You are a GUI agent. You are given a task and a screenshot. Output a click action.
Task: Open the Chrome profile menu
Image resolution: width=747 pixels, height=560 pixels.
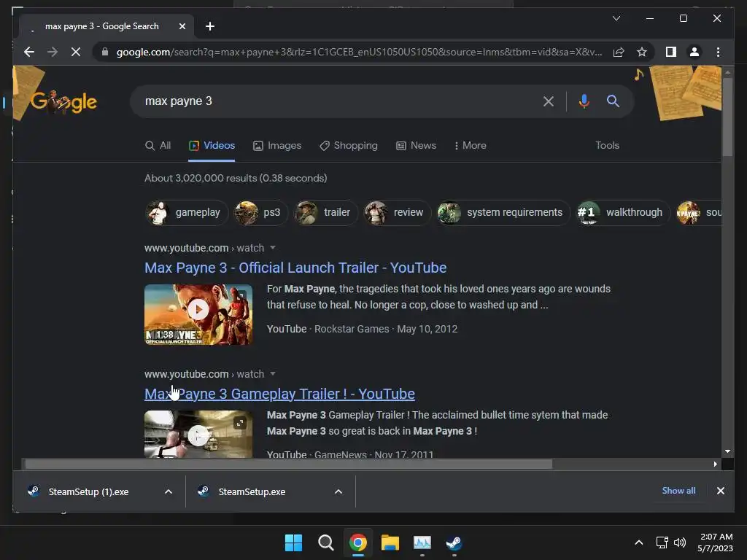pyautogui.click(x=694, y=52)
